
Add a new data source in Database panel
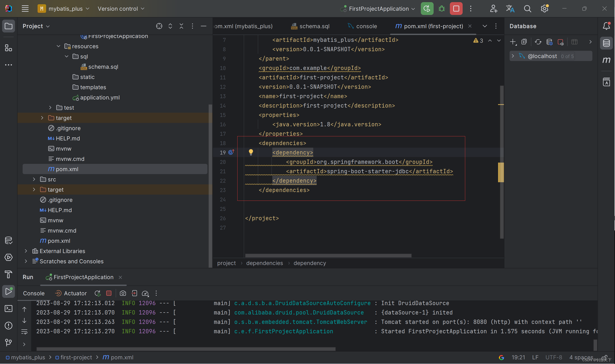coord(513,42)
